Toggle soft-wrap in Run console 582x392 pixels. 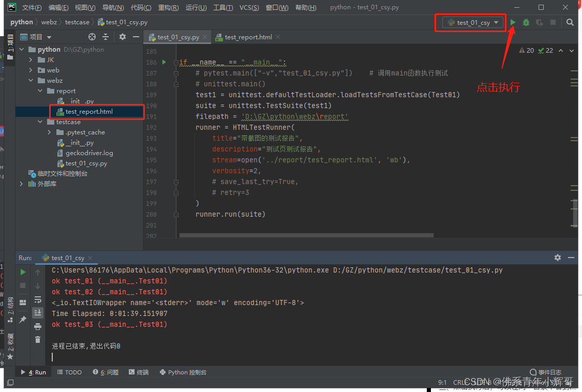pyautogui.click(x=38, y=299)
